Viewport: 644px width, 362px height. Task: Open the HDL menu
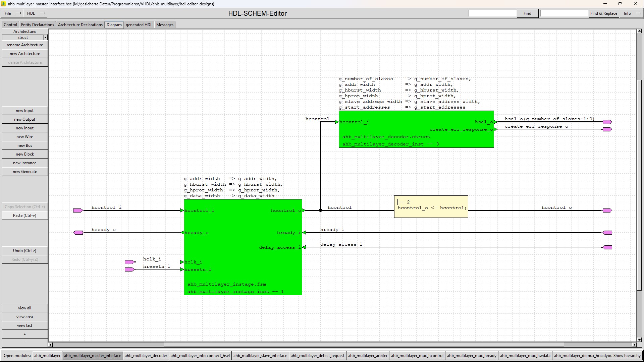(x=36, y=13)
